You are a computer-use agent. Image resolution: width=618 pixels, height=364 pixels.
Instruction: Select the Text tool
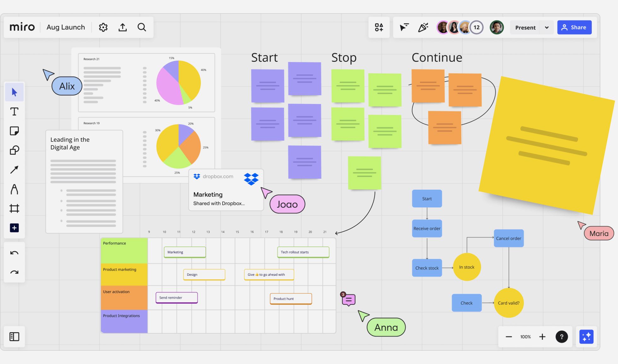(x=14, y=112)
